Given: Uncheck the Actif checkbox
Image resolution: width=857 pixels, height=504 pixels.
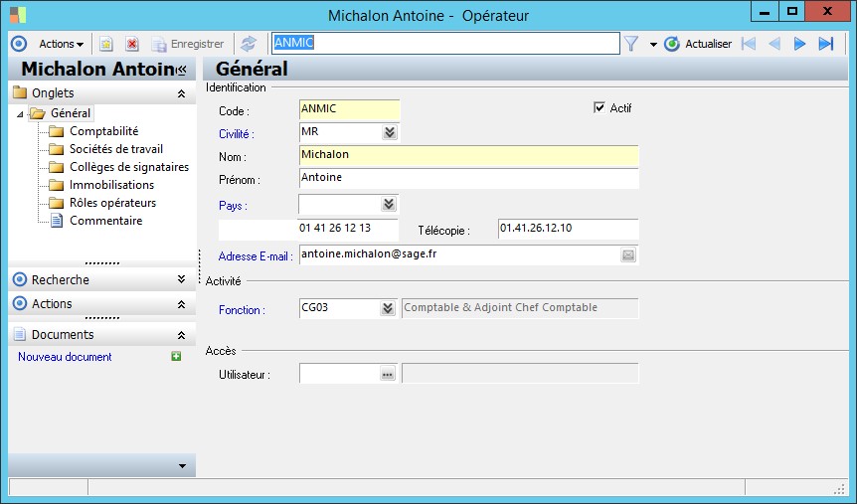Looking at the screenshot, I should tap(599, 107).
